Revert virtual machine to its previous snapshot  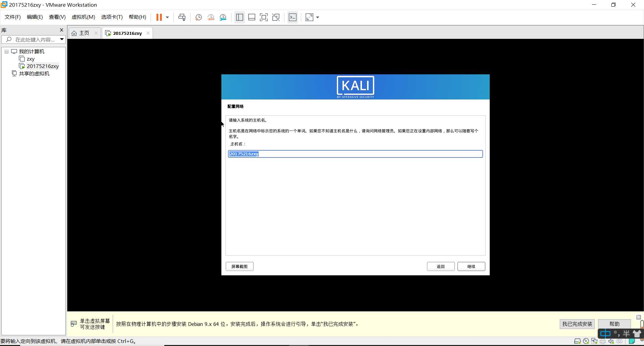(x=211, y=17)
